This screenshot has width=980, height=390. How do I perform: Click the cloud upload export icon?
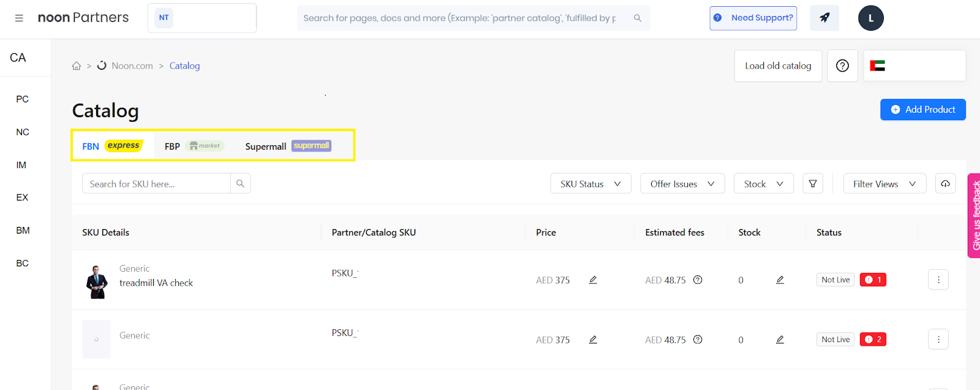tap(946, 183)
